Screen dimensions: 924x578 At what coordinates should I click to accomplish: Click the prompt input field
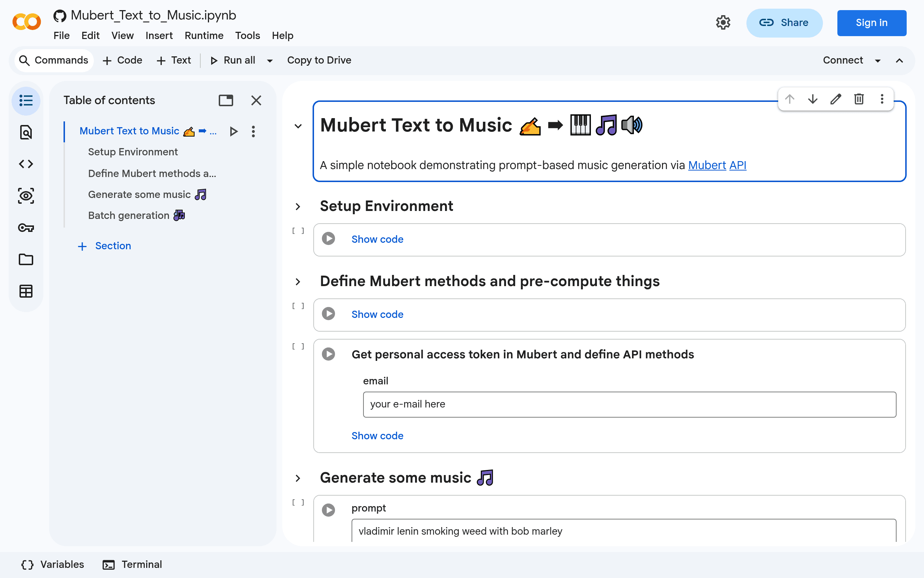point(623,531)
